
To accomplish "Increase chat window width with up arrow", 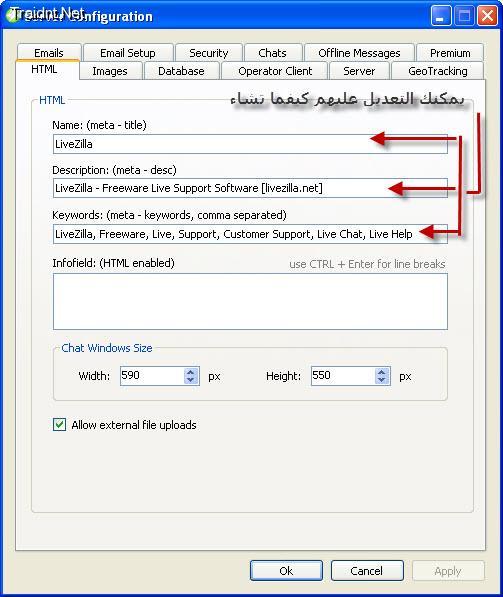I will tap(190, 372).
